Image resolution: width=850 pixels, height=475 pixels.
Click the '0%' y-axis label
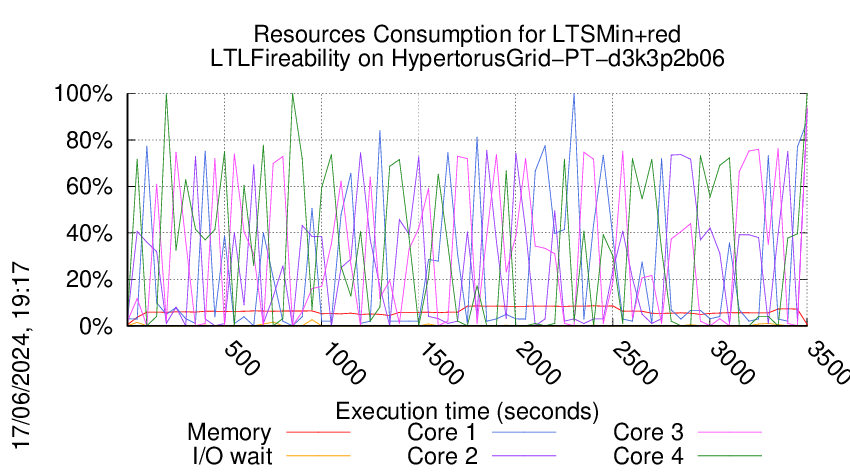point(96,326)
